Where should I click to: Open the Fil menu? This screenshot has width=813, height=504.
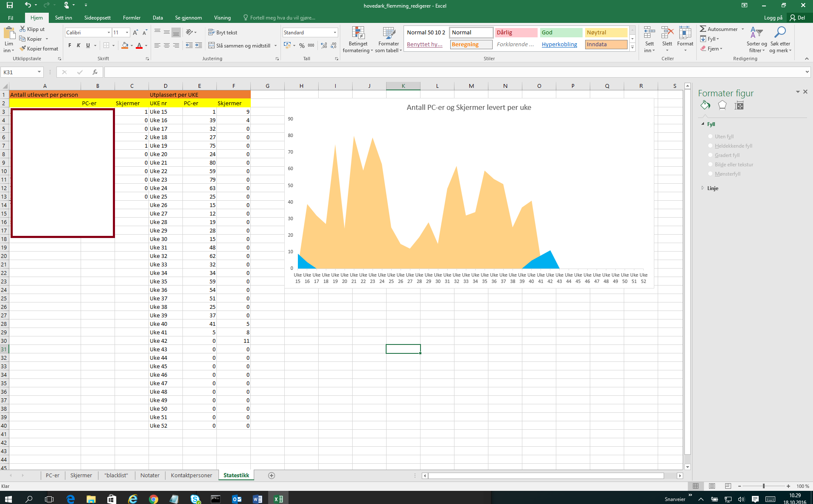(x=11, y=18)
